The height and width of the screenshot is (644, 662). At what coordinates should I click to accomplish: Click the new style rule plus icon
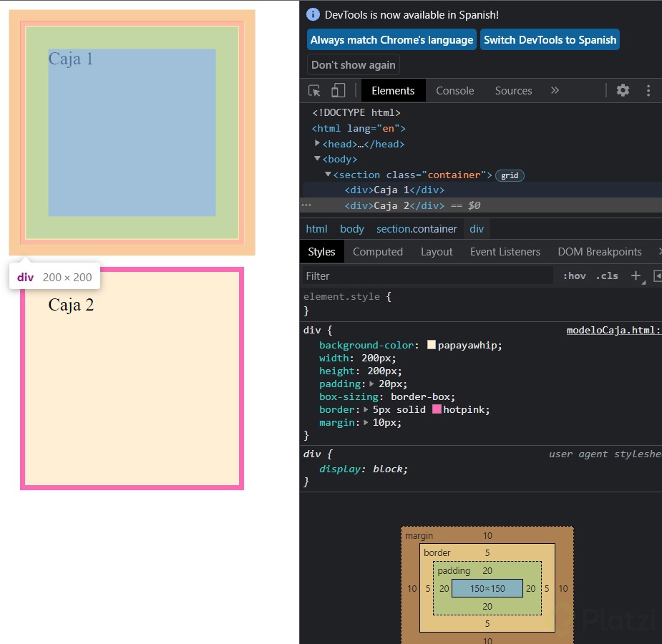[636, 275]
